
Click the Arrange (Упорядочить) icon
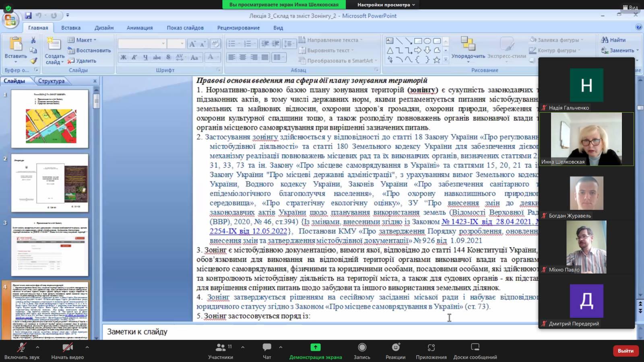coord(468,43)
